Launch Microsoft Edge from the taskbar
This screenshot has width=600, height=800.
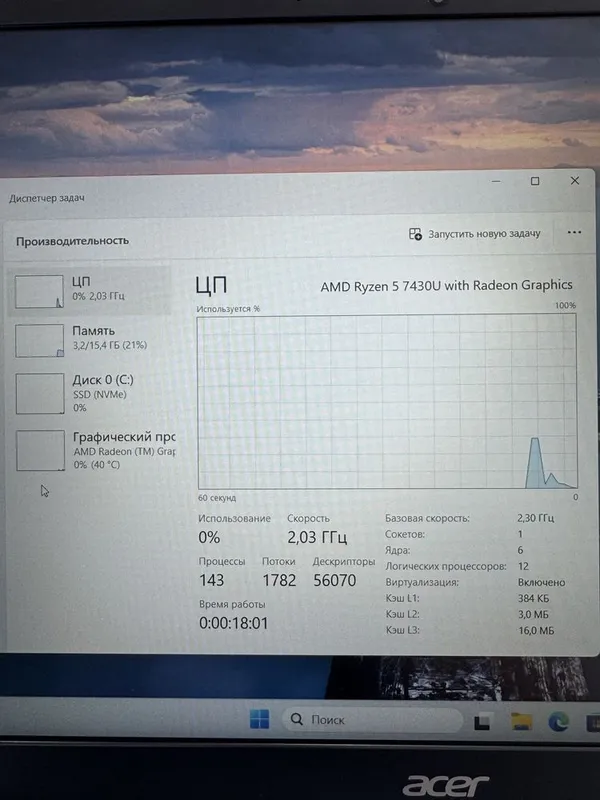pos(559,722)
